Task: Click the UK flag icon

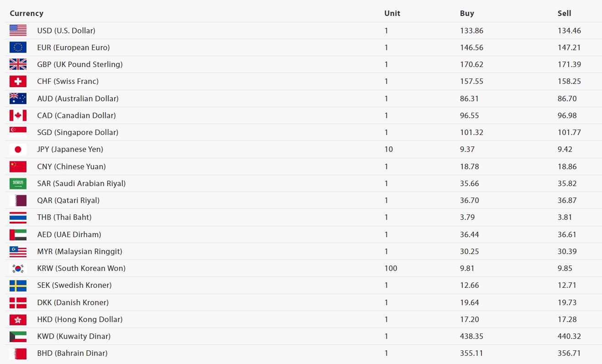Action: (18, 64)
